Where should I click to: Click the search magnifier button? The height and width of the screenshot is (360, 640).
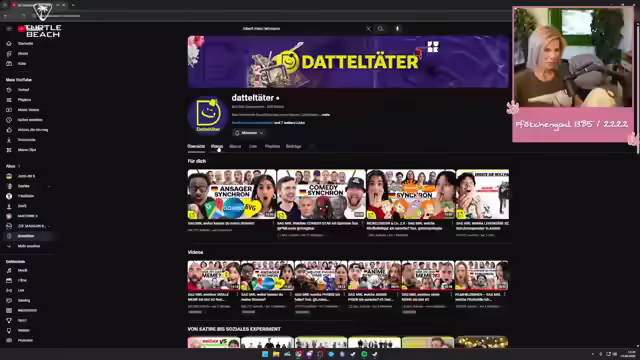point(380,29)
